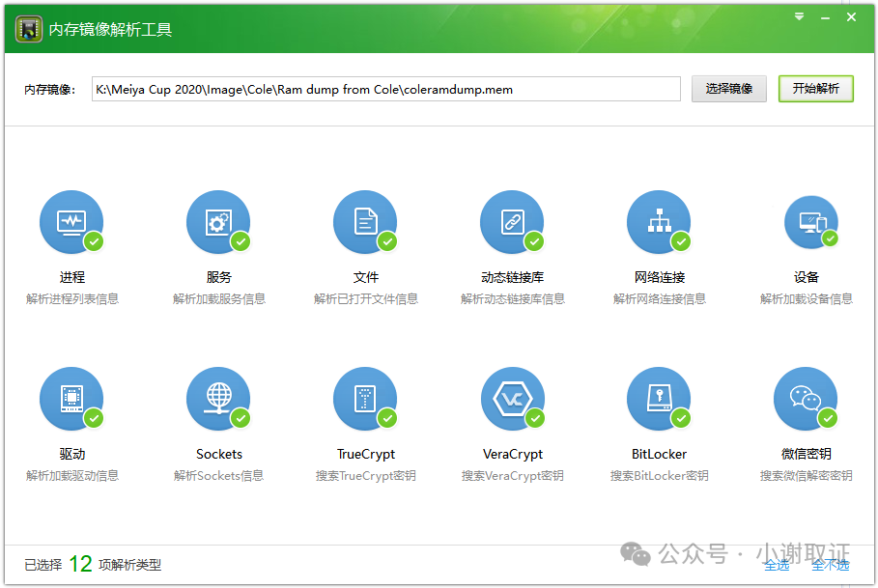Select the BitLocker key search icon

659,399
